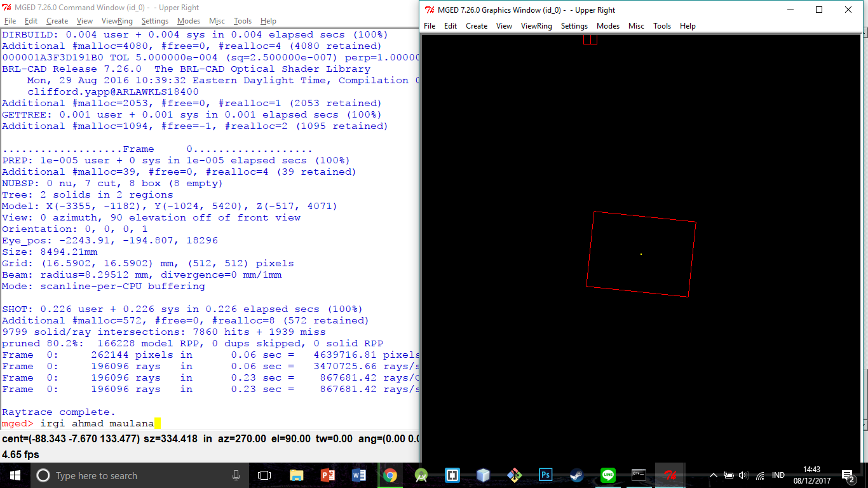Open Tools menu in Graphics Window
The image size is (868, 488).
point(662,26)
